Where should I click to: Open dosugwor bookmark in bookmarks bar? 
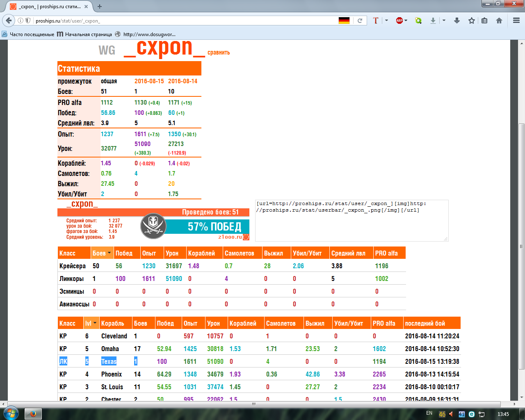(x=145, y=34)
